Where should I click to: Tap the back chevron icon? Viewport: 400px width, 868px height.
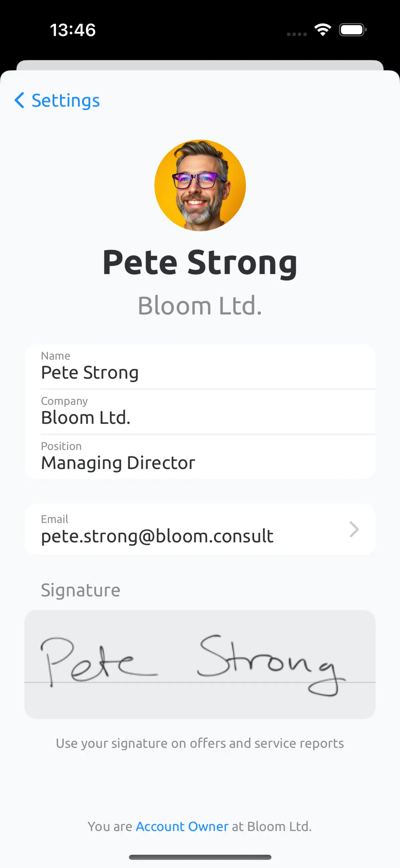point(19,100)
